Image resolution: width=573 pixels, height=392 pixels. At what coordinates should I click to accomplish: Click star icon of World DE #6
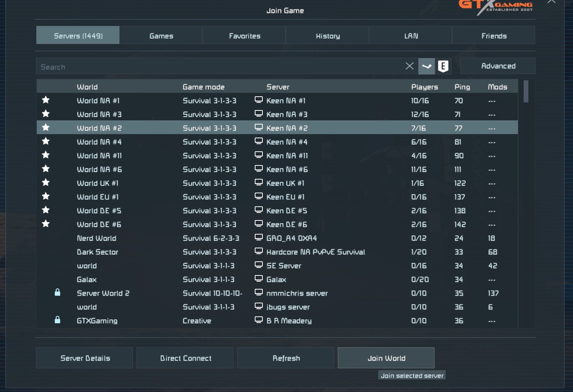(46, 224)
